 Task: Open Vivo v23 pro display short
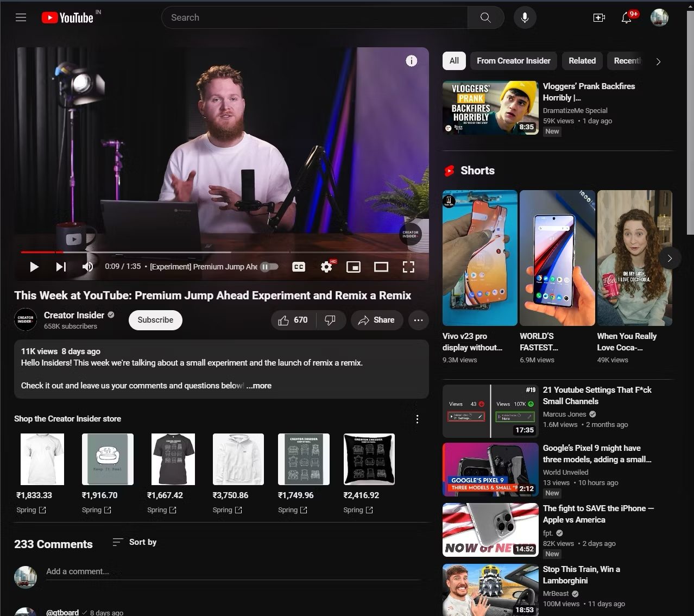click(x=480, y=258)
